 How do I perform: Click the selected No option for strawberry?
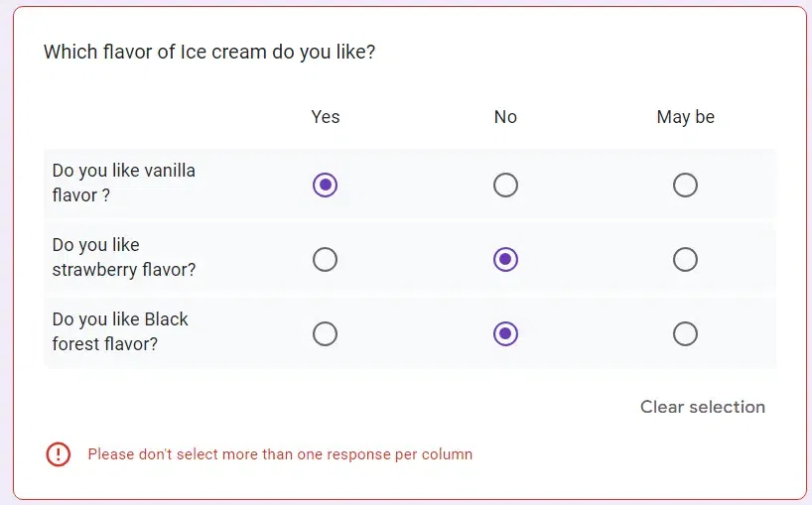(x=505, y=260)
